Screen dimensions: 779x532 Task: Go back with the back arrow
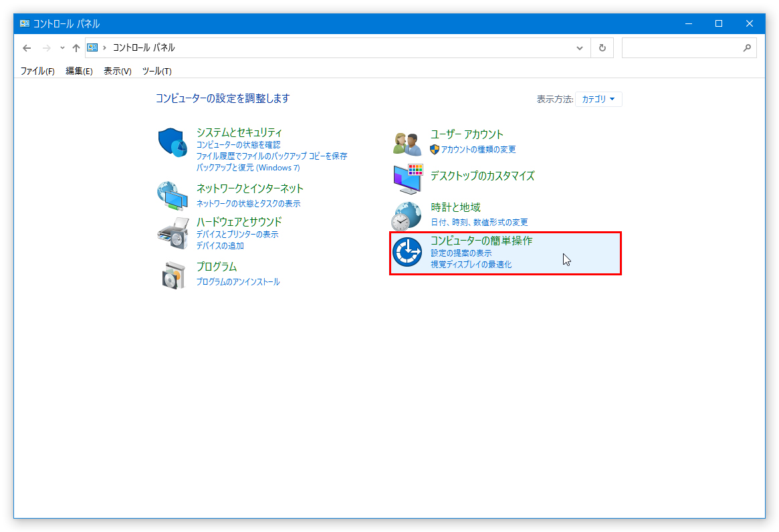pyautogui.click(x=27, y=48)
